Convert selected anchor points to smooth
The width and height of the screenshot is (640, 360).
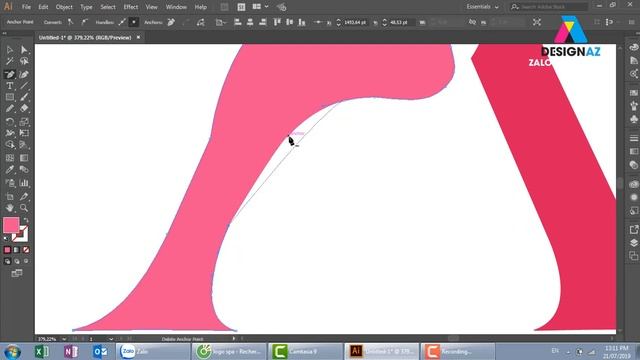pyautogui.click(x=84, y=22)
